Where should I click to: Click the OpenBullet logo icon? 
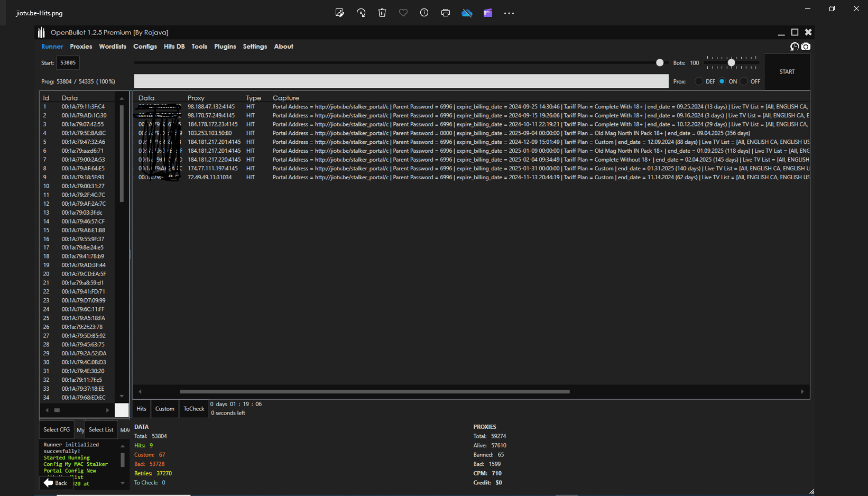pyautogui.click(x=41, y=32)
